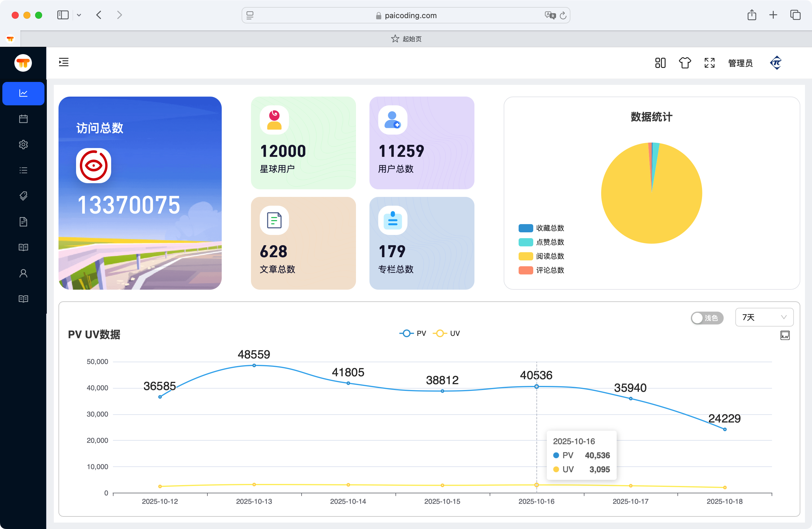812x529 pixels.
Task: Open the user profile item in sidebar
Action: pyautogui.click(x=23, y=273)
